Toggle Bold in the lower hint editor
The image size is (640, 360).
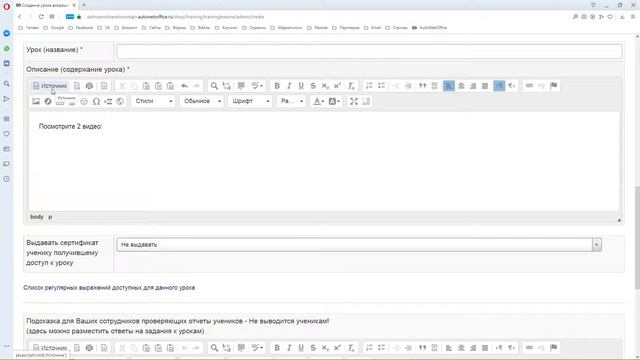tap(277, 348)
